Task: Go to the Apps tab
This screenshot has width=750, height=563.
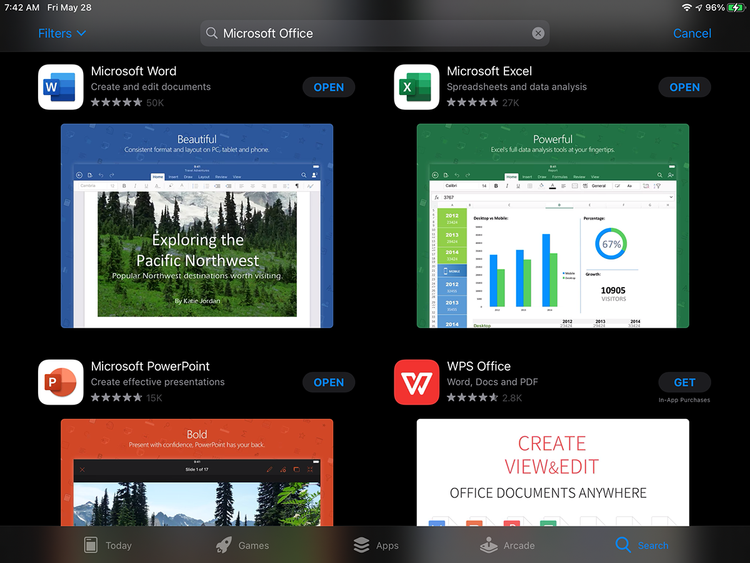Action: 376,545
